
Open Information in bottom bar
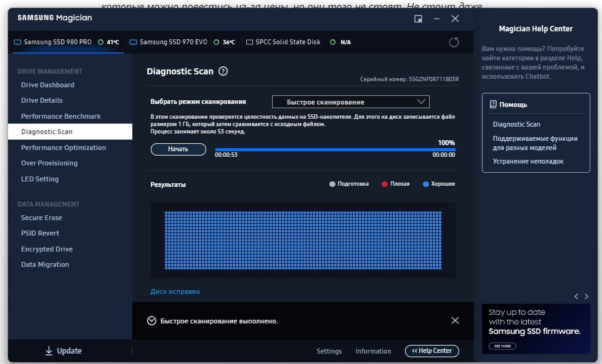pyautogui.click(x=373, y=351)
